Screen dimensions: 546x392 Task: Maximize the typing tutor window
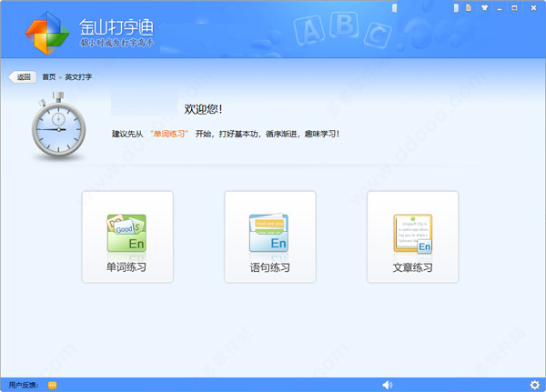[x=514, y=7]
